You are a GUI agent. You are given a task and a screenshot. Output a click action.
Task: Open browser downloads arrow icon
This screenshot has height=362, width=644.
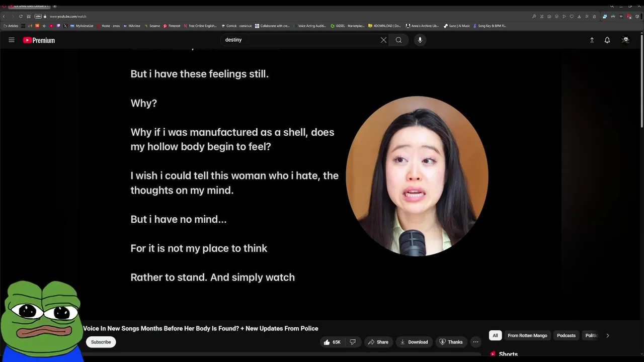(x=579, y=17)
